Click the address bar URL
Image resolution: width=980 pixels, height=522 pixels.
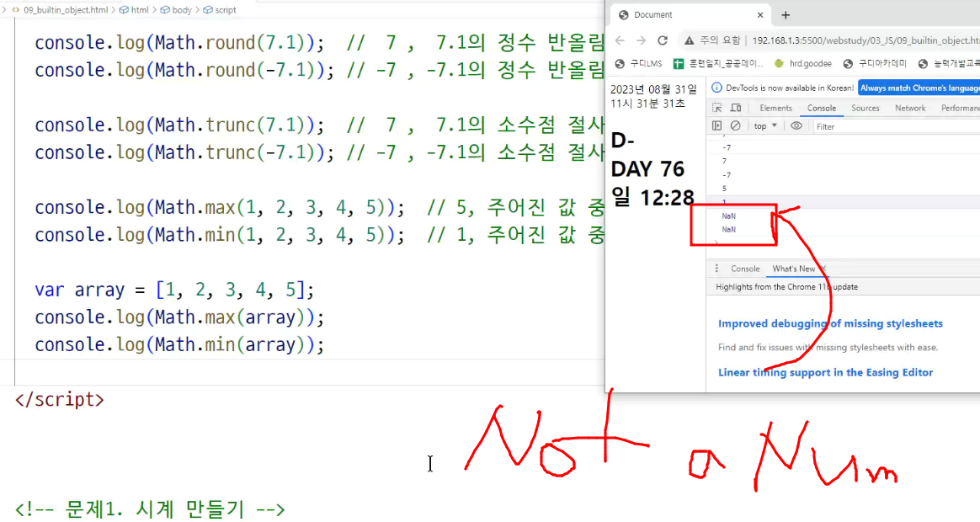point(865,40)
